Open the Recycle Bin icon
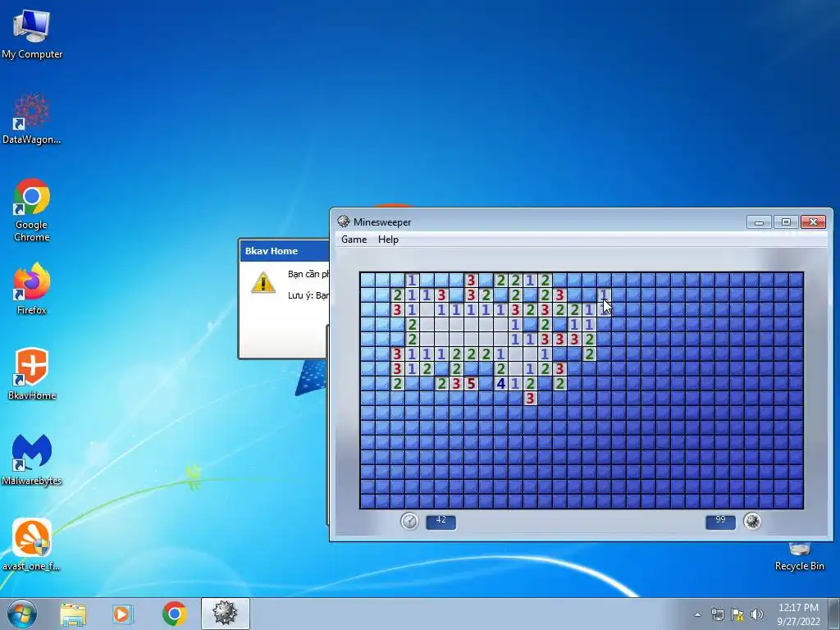The width and height of the screenshot is (840, 630). pyautogui.click(x=799, y=556)
